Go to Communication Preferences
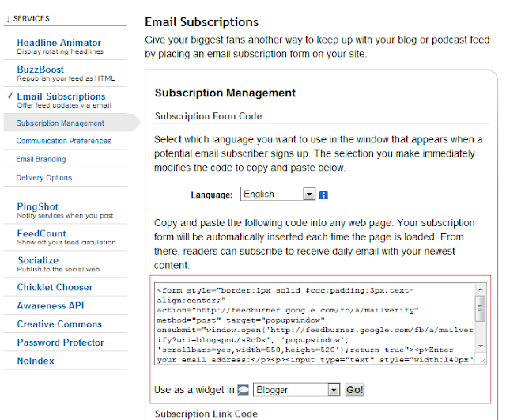The height and width of the screenshot is (420, 506). tap(64, 141)
